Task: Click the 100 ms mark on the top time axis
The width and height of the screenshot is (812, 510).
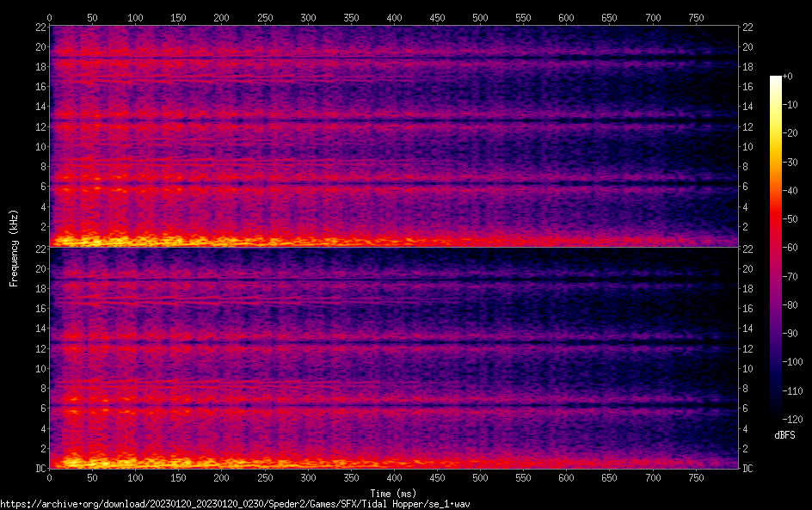Action: pyautogui.click(x=135, y=17)
